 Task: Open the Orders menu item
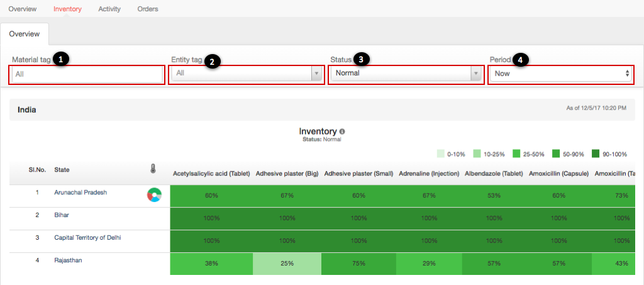(x=147, y=9)
